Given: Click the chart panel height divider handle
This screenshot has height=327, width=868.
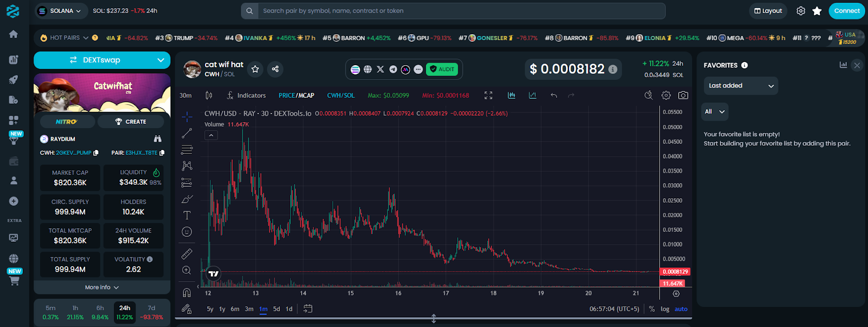Looking at the screenshot, I should coord(433,318).
